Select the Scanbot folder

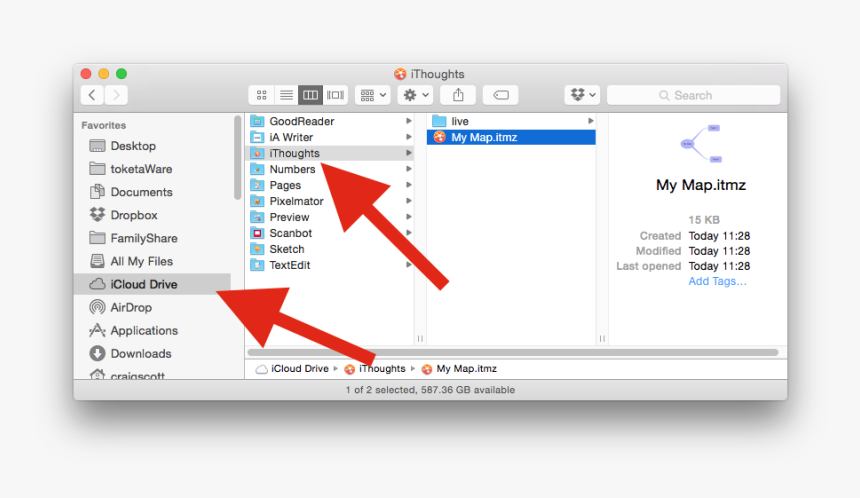pos(331,233)
